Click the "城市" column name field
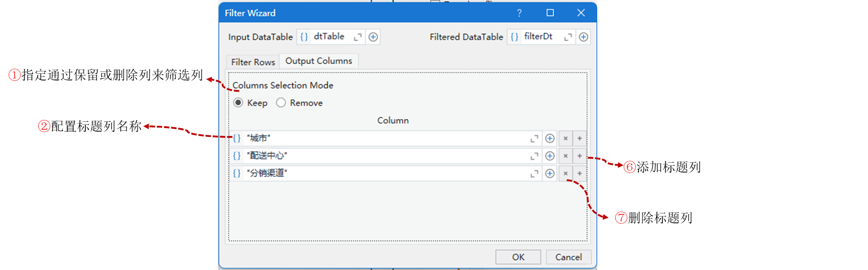The height and width of the screenshot is (270, 868). pos(386,138)
